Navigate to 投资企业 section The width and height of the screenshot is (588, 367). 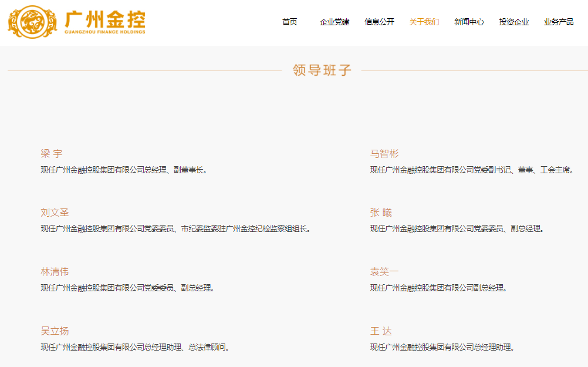513,22
